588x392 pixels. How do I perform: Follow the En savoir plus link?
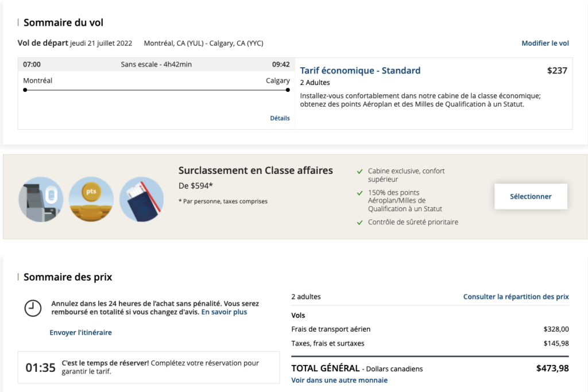(224, 312)
